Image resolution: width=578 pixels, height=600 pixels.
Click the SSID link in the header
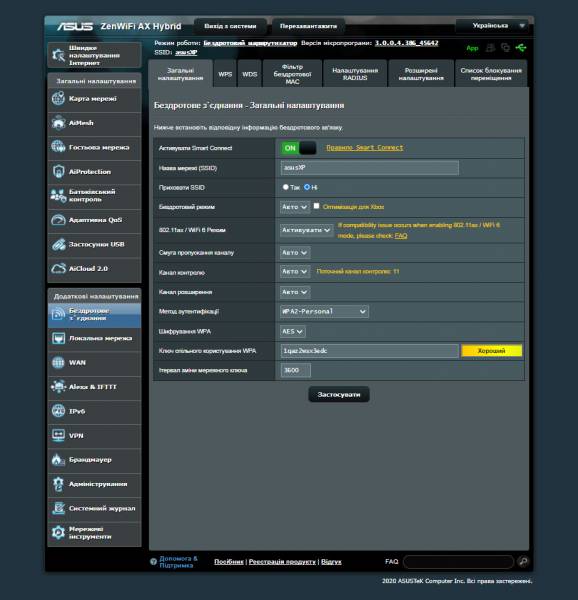click(x=186, y=52)
